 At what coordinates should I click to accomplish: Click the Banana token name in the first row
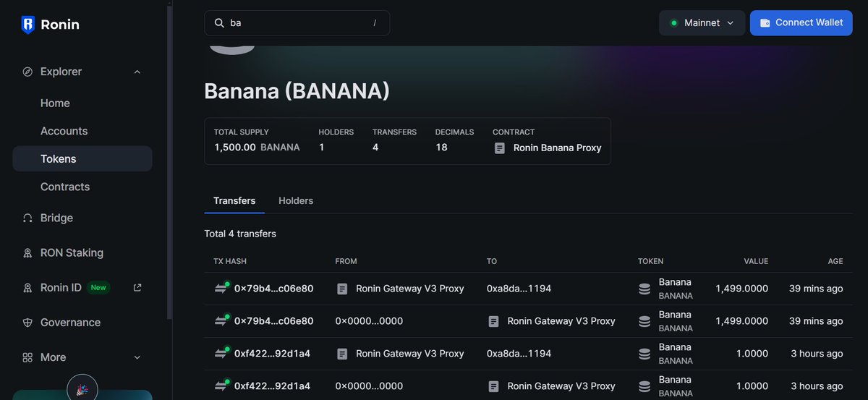(x=675, y=282)
